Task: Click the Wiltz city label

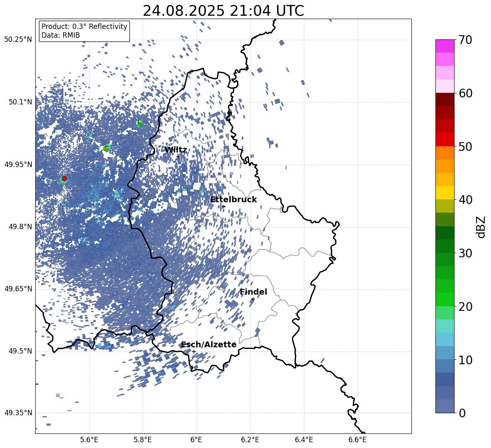Action: (x=176, y=150)
